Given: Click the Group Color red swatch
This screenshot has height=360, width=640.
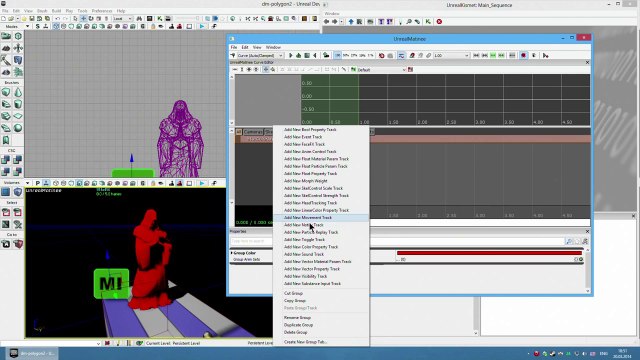Looking at the screenshot, I should (x=489, y=253).
